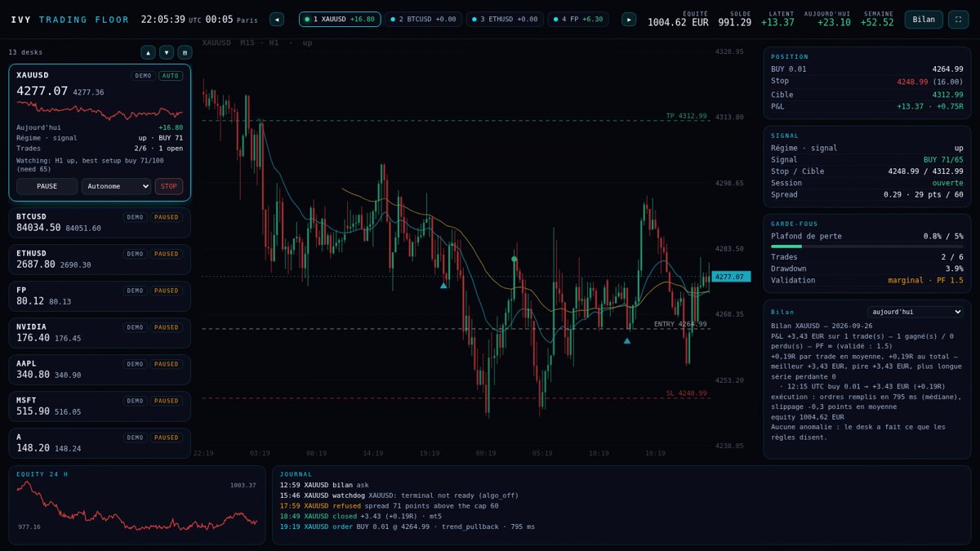The height and width of the screenshot is (551, 980).
Task: Click the buy triangle marker near 14:19
Action: (627, 340)
